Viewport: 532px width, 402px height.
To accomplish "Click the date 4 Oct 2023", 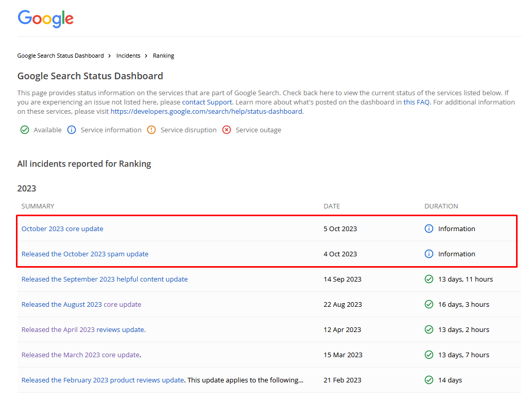I will pyautogui.click(x=340, y=254).
